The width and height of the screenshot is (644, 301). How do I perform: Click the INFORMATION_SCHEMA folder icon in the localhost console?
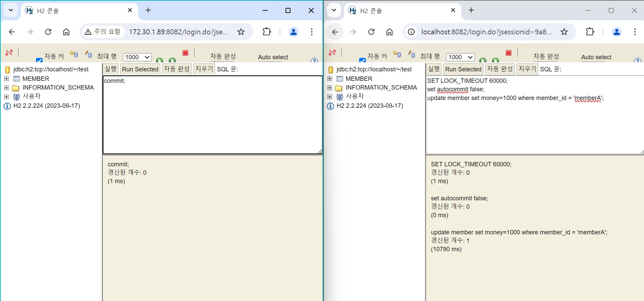point(339,88)
